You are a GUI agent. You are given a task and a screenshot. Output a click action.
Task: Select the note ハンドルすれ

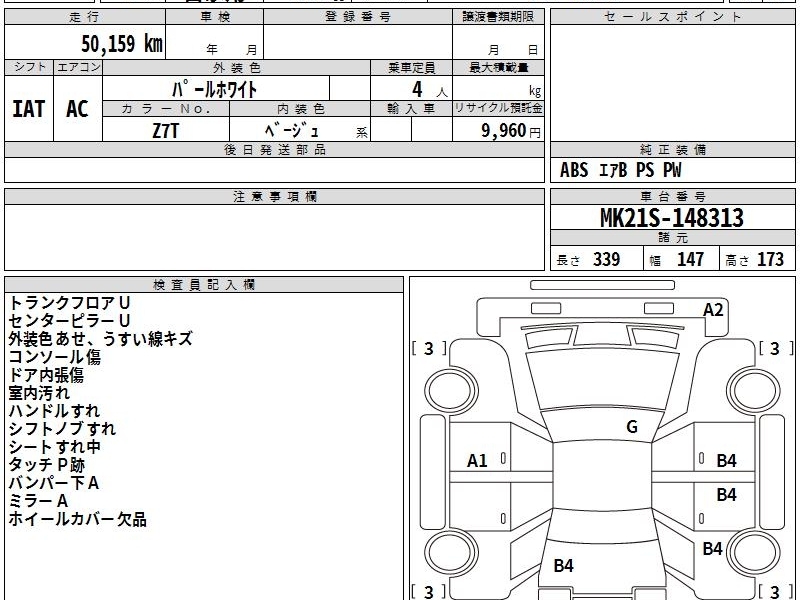[54, 411]
